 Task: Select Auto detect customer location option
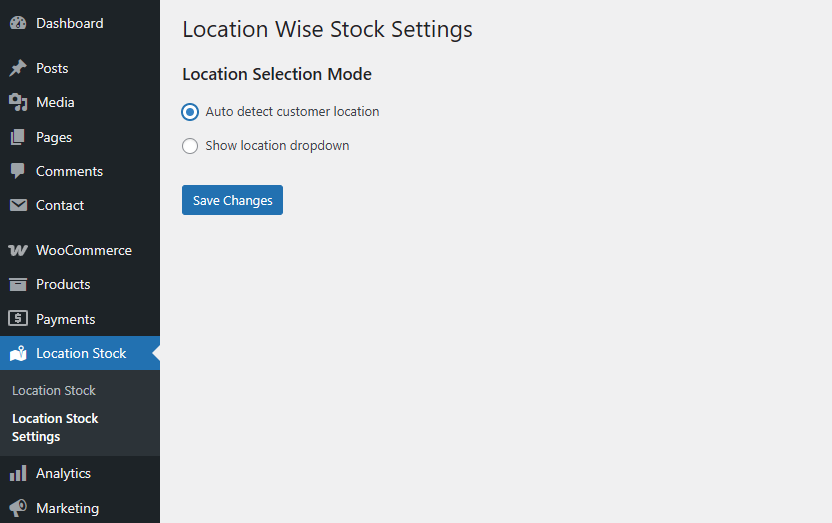coord(190,112)
